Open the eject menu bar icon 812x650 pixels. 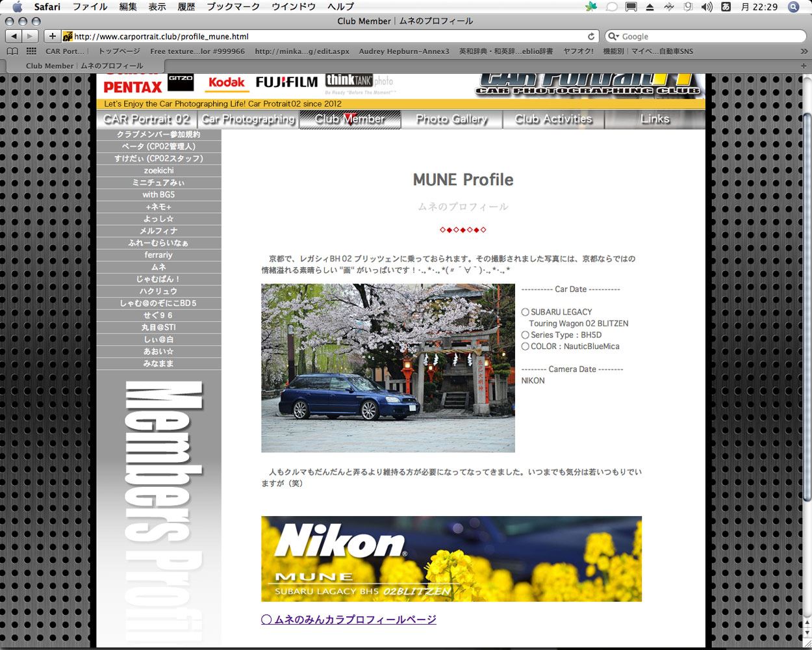[650, 6]
